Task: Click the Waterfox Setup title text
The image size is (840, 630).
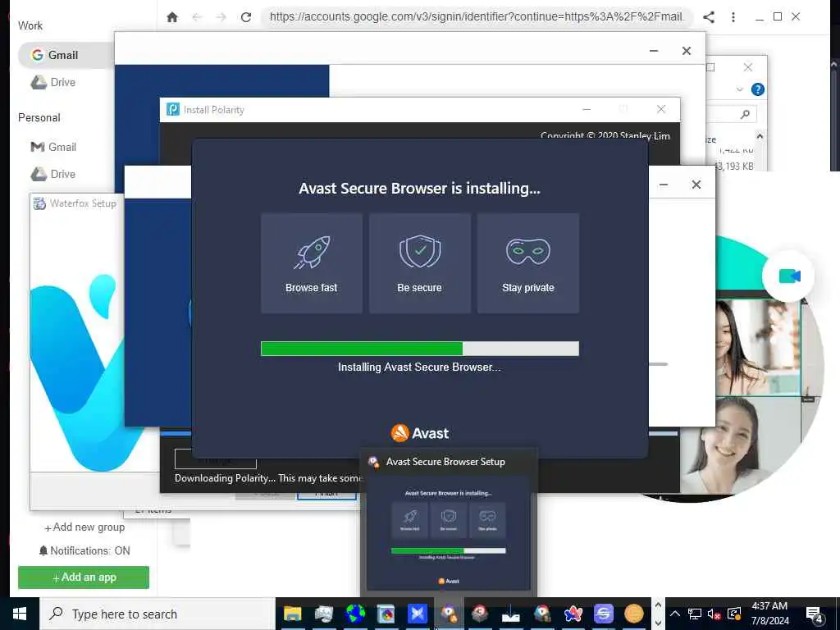Action: pyautogui.click(x=83, y=203)
